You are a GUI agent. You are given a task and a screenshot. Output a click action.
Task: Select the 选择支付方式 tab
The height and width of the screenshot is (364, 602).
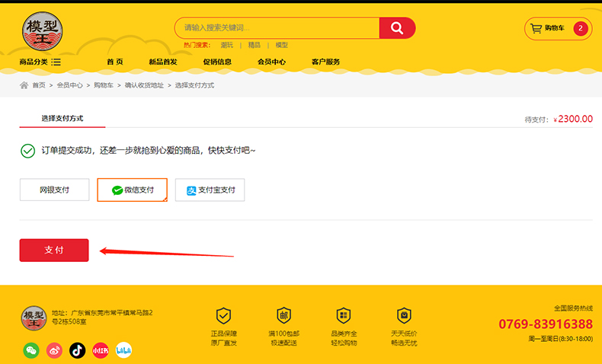coord(62,118)
